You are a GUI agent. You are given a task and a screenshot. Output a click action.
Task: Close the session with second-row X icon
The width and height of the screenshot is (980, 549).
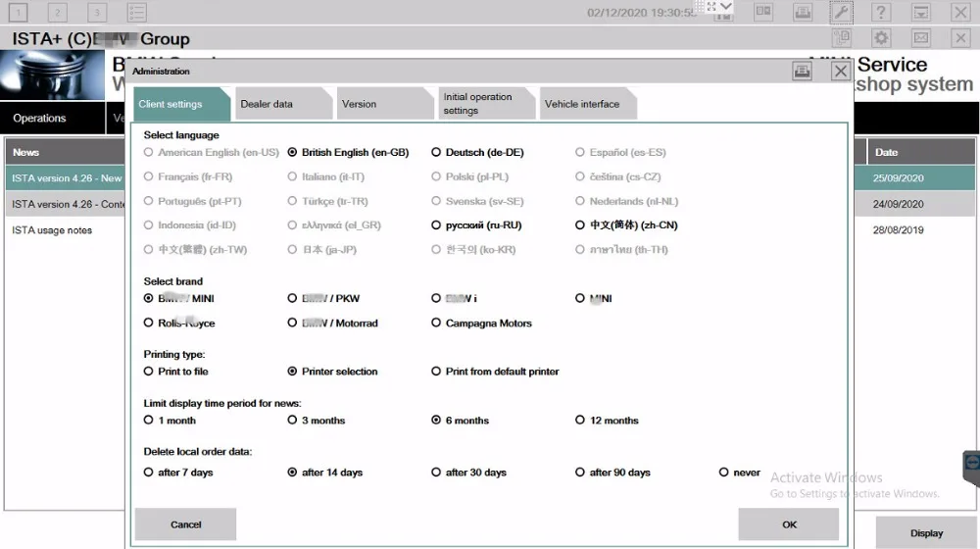click(x=960, y=38)
